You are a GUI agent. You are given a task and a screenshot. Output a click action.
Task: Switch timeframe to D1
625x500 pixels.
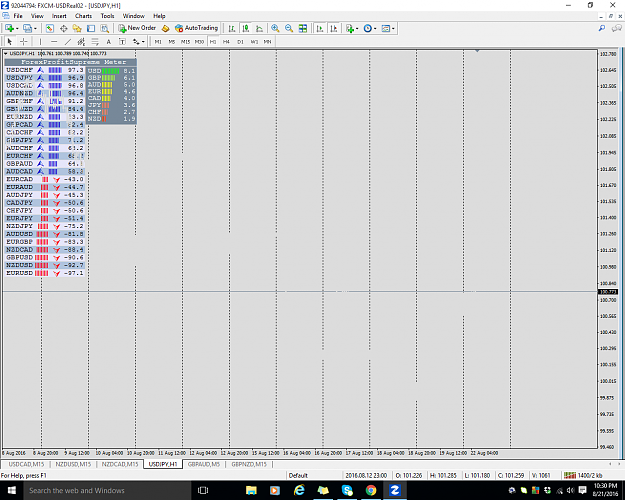click(240, 41)
